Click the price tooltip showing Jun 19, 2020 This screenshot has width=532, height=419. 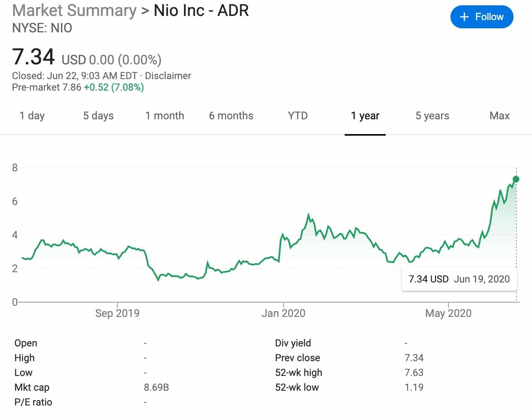pyautogui.click(x=459, y=279)
